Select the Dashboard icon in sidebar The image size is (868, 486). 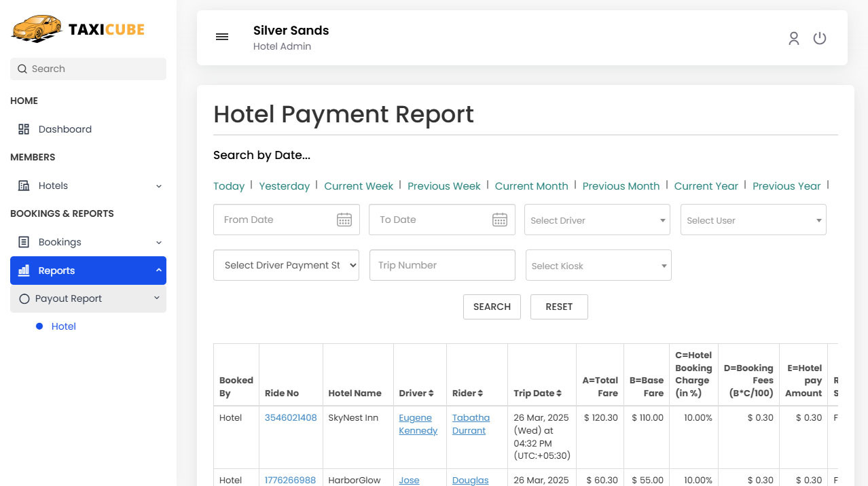pos(24,128)
